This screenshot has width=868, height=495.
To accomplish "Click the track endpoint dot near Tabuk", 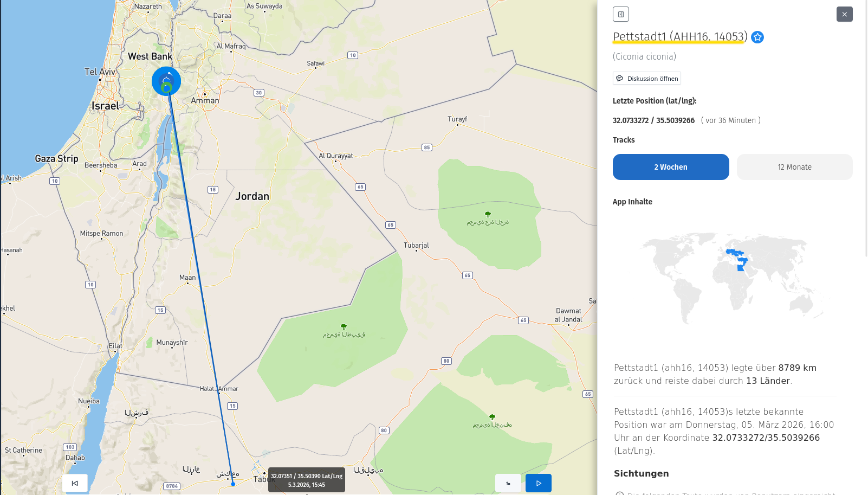I will [x=233, y=484].
